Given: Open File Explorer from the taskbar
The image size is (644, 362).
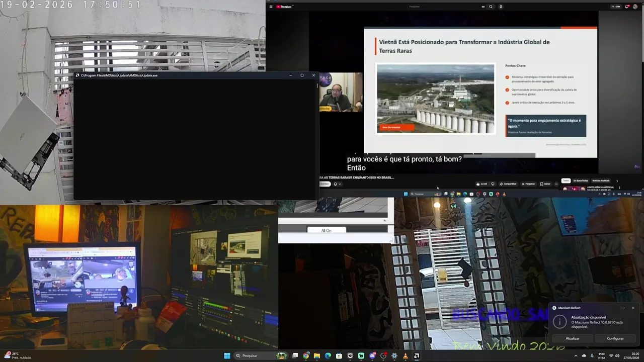Looking at the screenshot, I should [317, 356].
